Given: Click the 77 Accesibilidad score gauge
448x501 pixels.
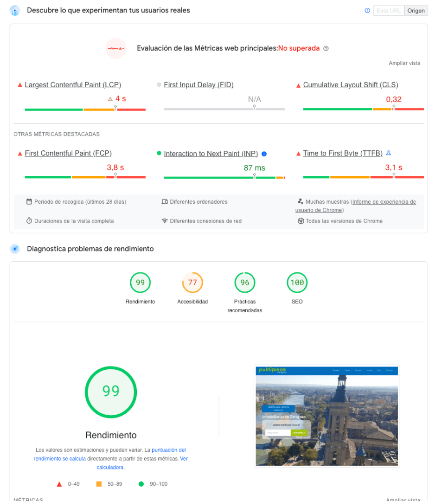Looking at the screenshot, I should click(192, 283).
